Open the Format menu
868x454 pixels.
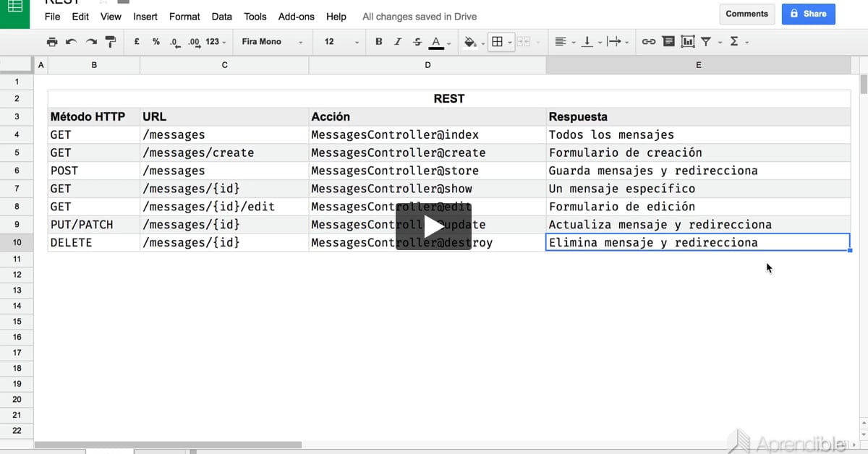pos(184,16)
